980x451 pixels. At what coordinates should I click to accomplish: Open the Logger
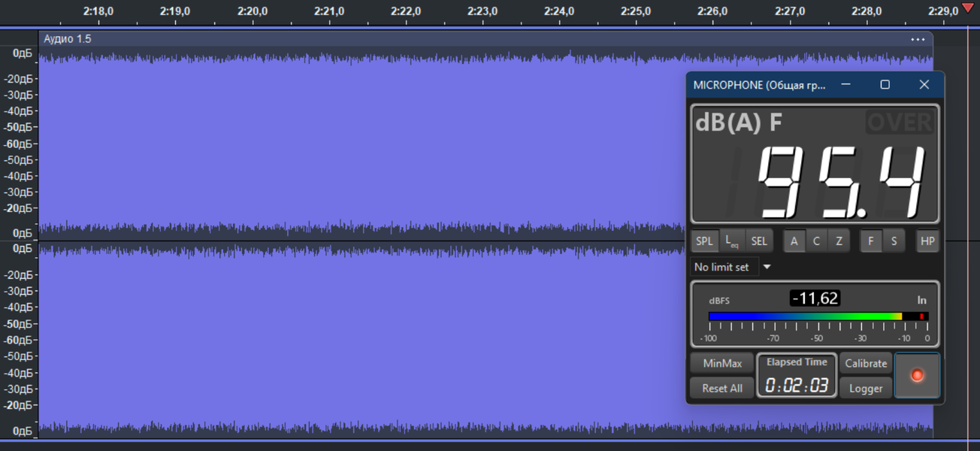(x=866, y=388)
